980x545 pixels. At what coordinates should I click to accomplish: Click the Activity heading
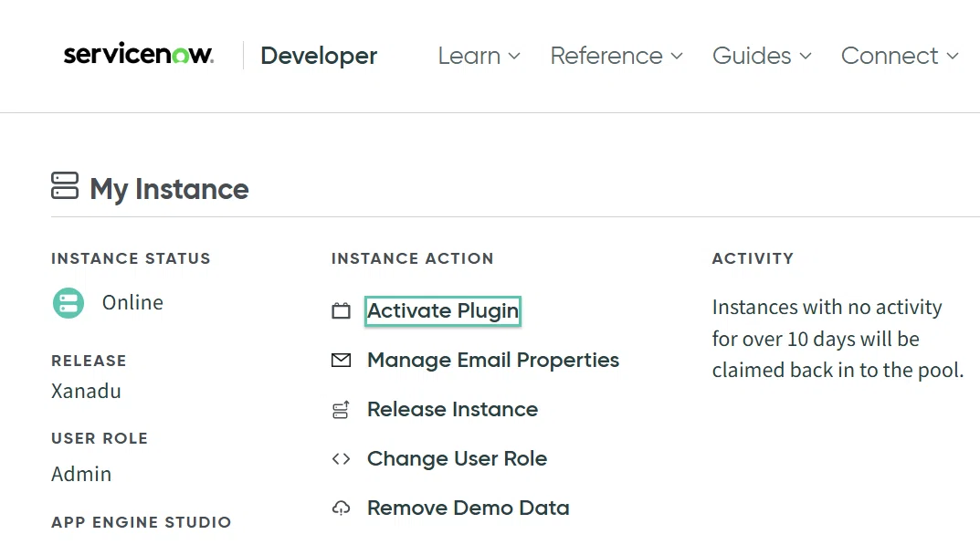(753, 258)
